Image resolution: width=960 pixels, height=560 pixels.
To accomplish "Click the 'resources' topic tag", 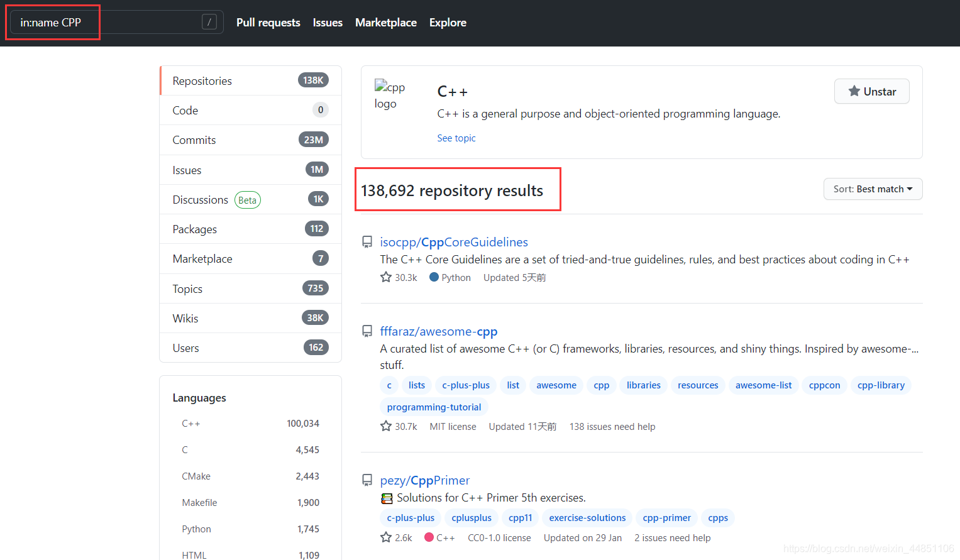I will coord(698,385).
